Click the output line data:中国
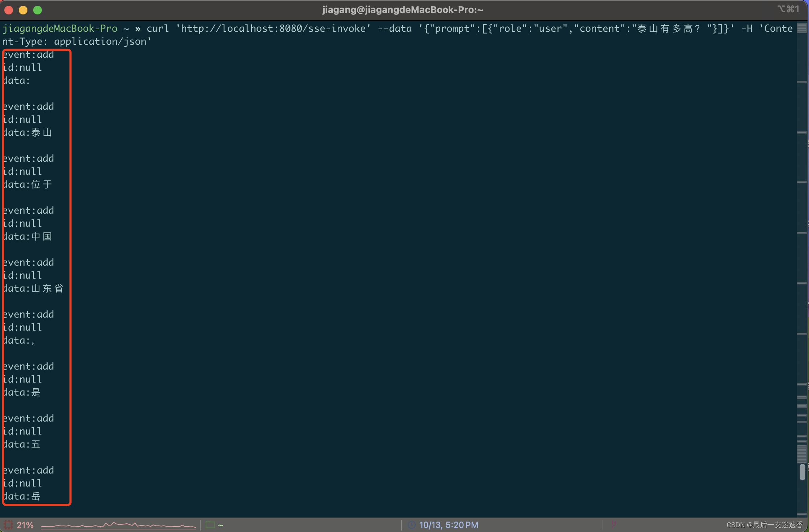The width and height of the screenshot is (809, 532). (x=28, y=236)
